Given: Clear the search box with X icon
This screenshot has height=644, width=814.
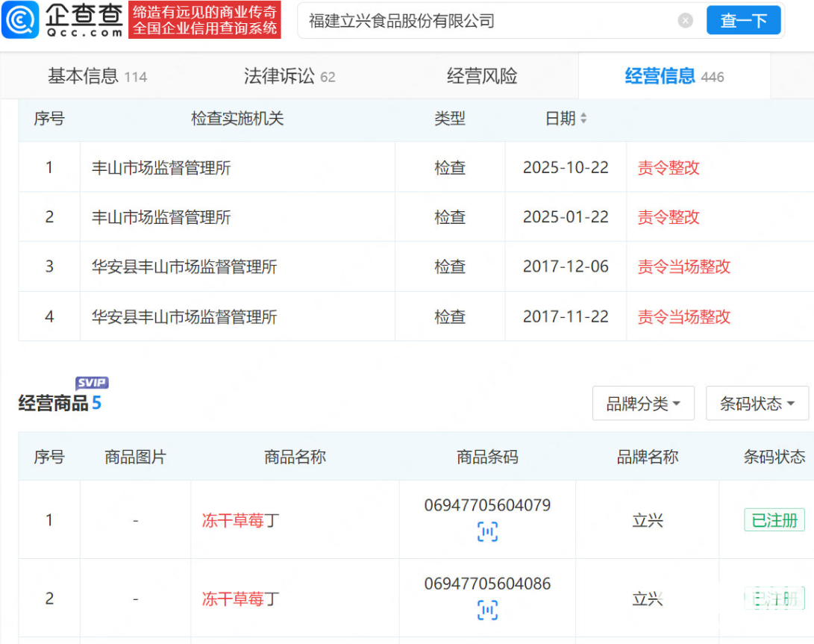Looking at the screenshot, I should pos(685,21).
